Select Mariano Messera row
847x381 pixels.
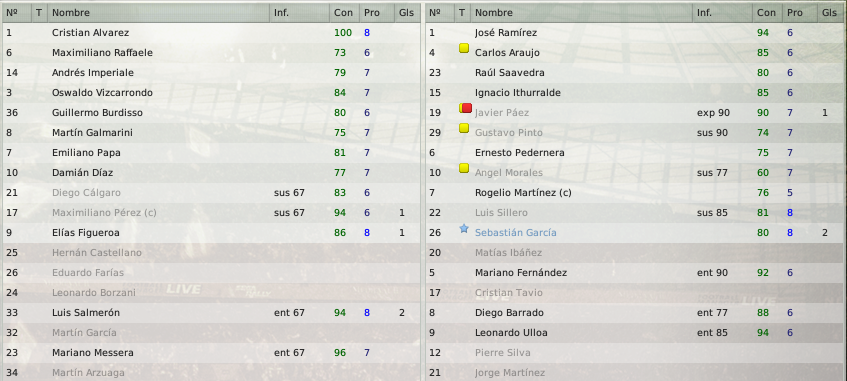click(x=211, y=353)
